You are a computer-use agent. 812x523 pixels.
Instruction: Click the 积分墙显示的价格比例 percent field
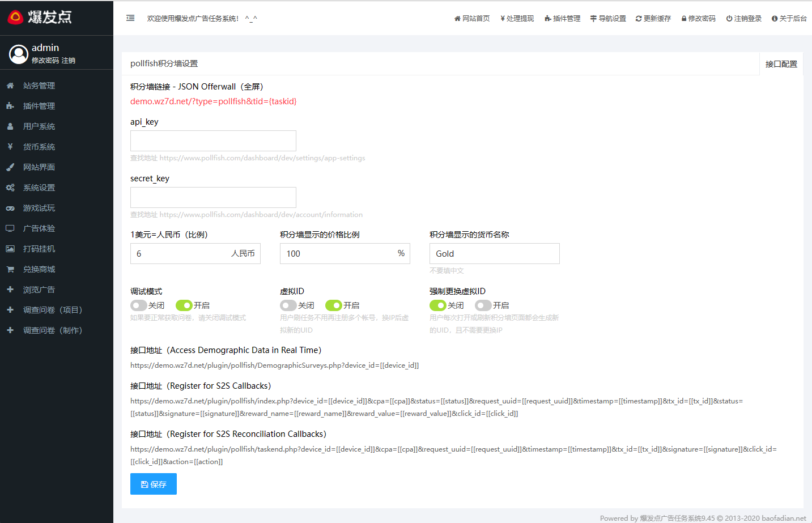(345, 253)
